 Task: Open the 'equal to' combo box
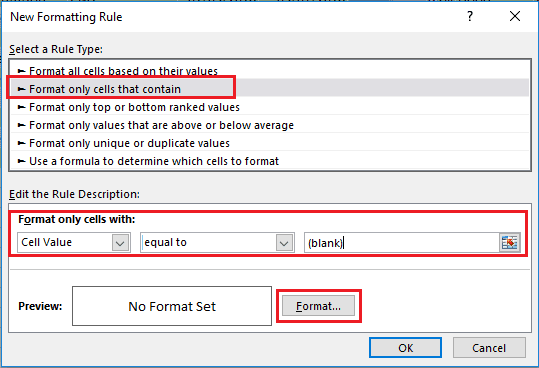(x=217, y=243)
